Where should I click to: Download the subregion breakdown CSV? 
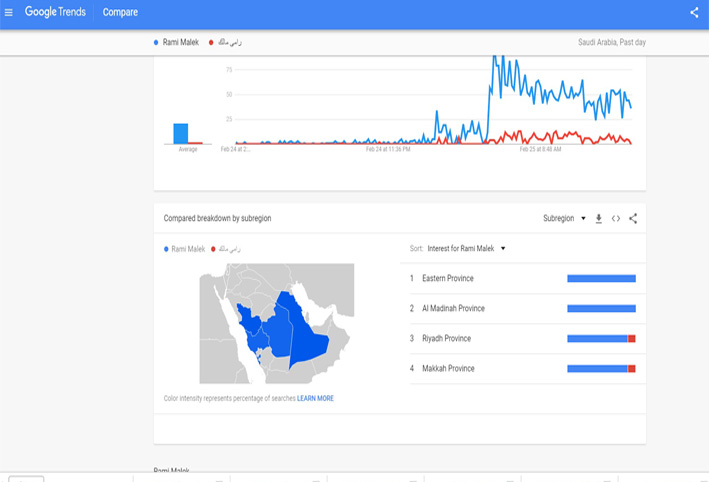point(599,218)
